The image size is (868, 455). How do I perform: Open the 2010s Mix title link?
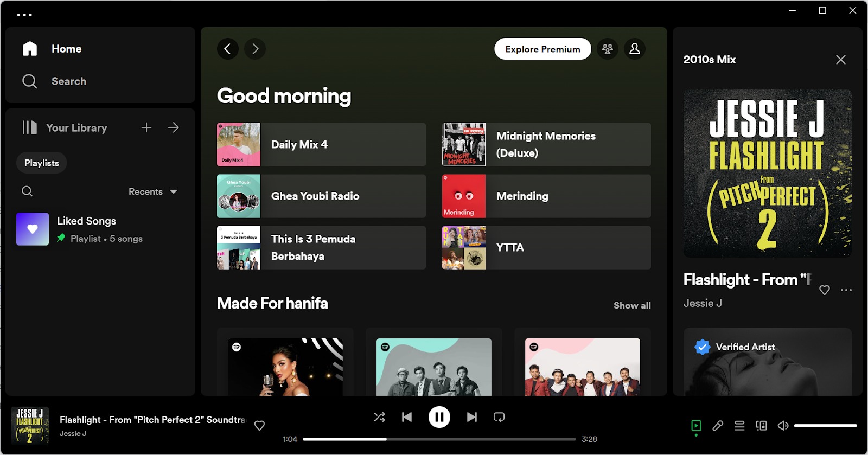click(710, 60)
